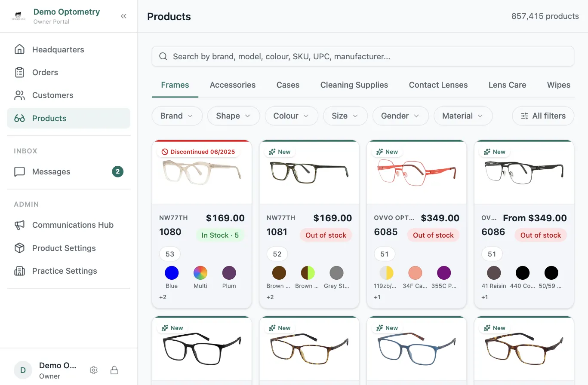Viewport: 588px width, 385px height.
Task: Switch to the Cases tab
Action: click(288, 85)
